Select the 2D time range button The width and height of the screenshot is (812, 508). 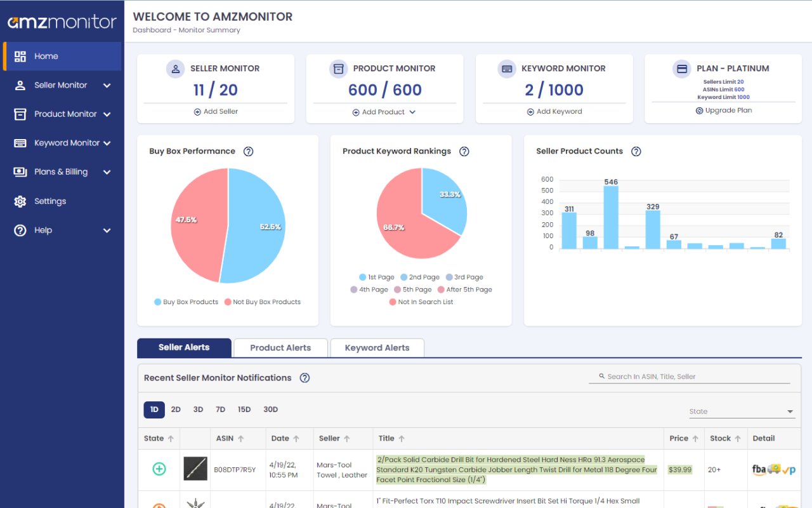click(176, 410)
